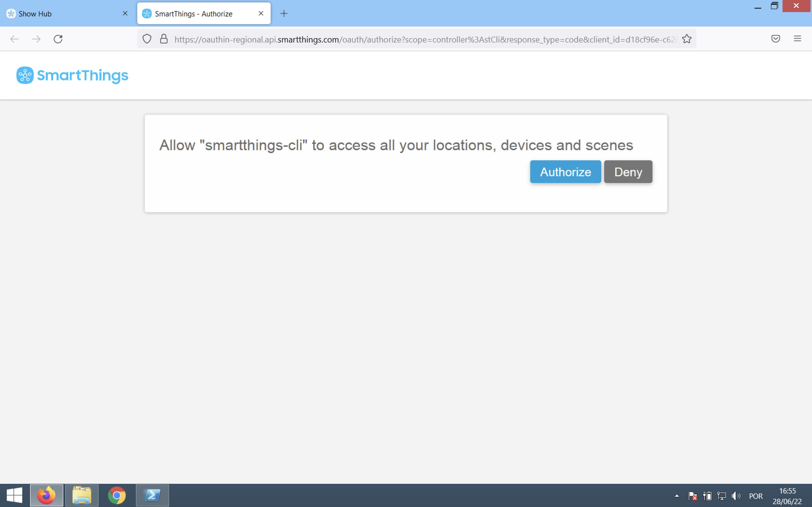Open the Windows Start menu

(14, 495)
